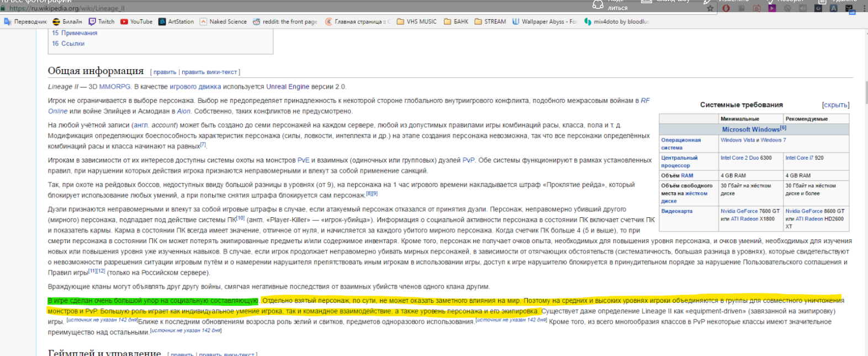
Task: Open the YouTube bookmark
Action: [x=136, y=22]
